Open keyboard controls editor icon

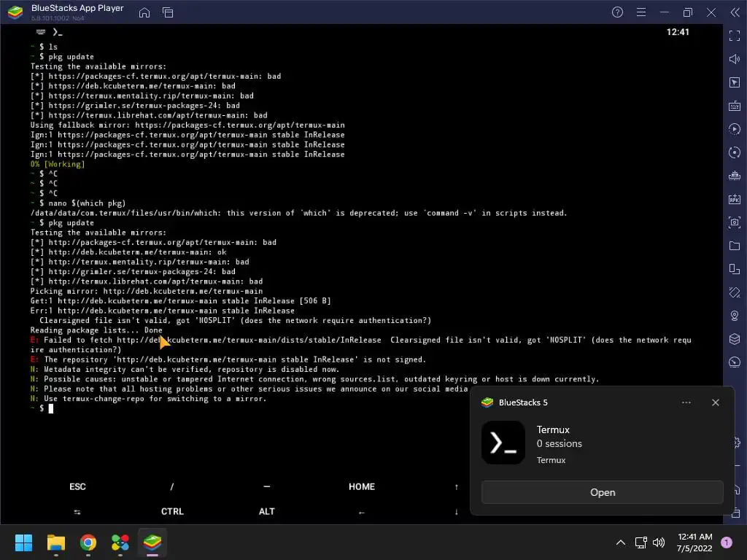pyautogui.click(x=735, y=106)
